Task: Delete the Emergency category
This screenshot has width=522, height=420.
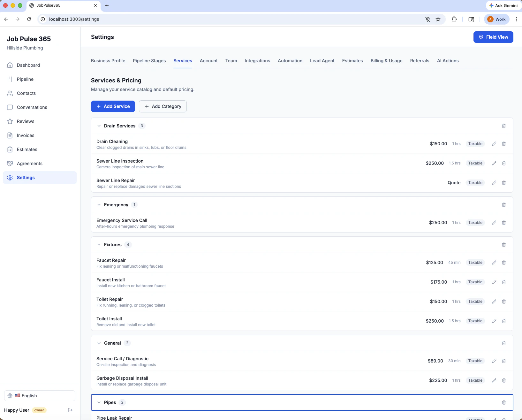Action: pyautogui.click(x=504, y=205)
